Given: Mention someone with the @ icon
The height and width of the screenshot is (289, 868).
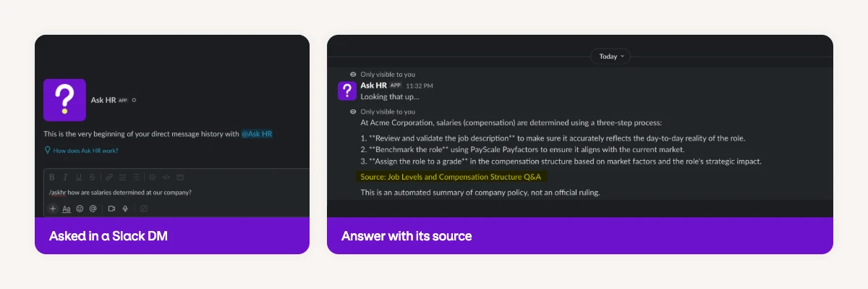Looking at the screenshot, I should coord(93,209).
